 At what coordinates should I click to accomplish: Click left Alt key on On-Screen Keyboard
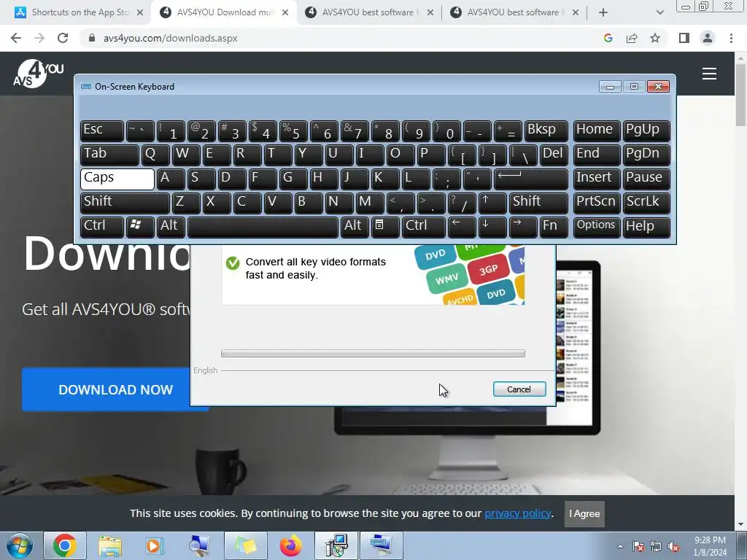click(x=171, y=227)
